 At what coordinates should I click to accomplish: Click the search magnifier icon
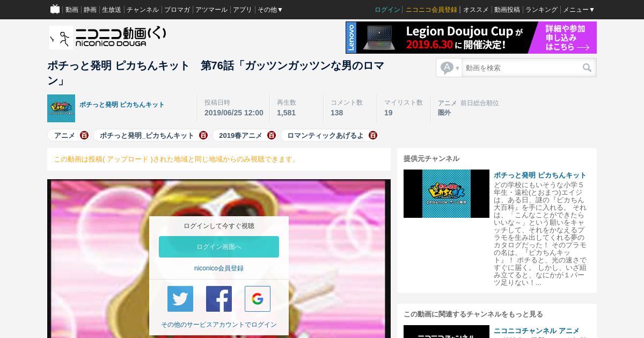[x=587, y=68]
